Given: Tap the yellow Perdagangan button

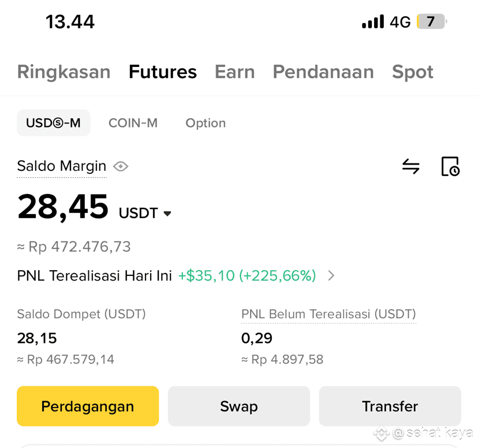Looking at the screenshot, I should coord(88,406).
